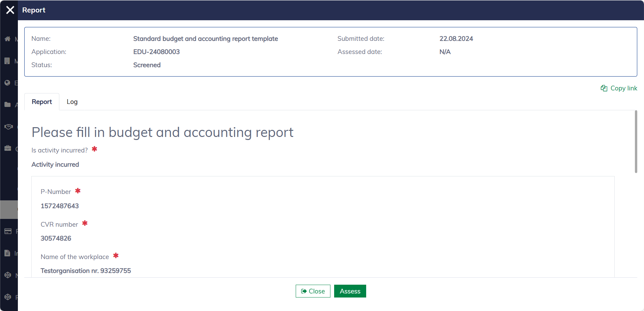
Task: Click the document icon in the sidebar
Action: pyautogui.click(x=7, y=253)
